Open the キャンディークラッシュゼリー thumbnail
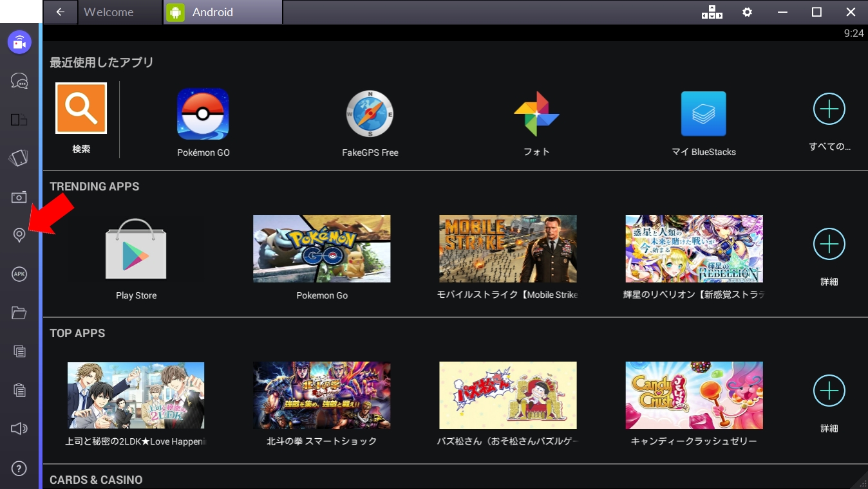This screenshot has height=489, width=868. coord(694,395)
